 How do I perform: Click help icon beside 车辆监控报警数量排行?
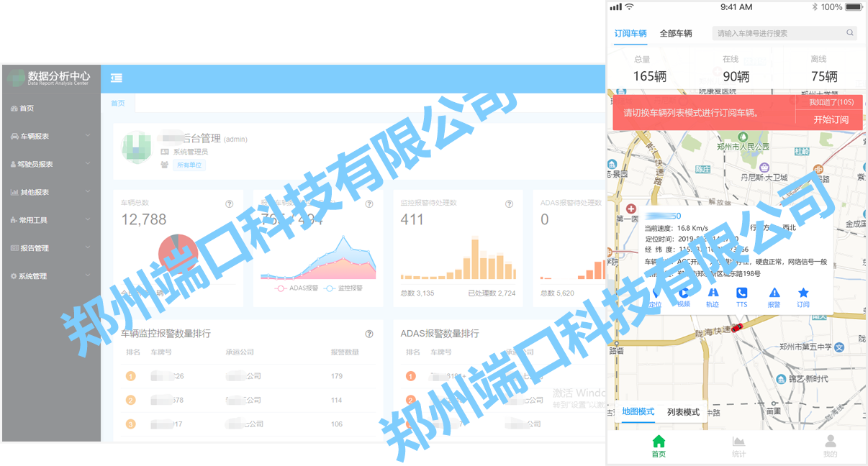369,334
